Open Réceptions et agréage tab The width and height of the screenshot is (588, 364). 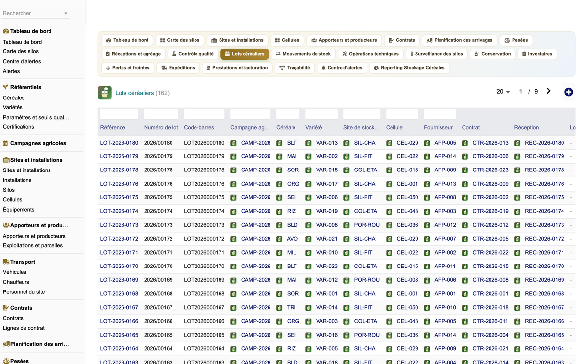133,54
